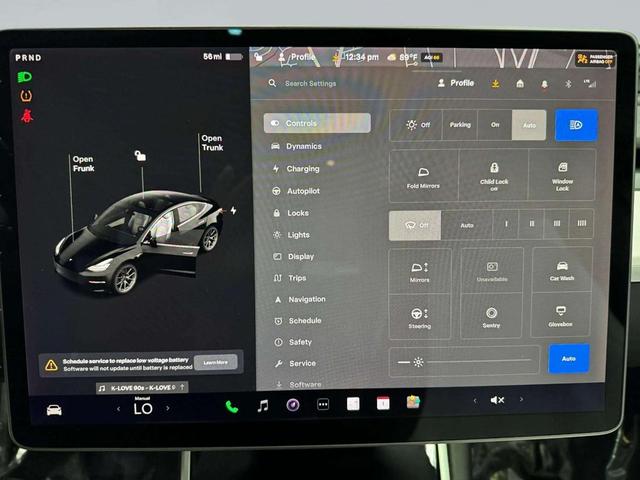Image resolution: width=640 pixels, height=480 pixels.
Task: Adjust the display brightness slider
Action: click(x=464, y=361)
